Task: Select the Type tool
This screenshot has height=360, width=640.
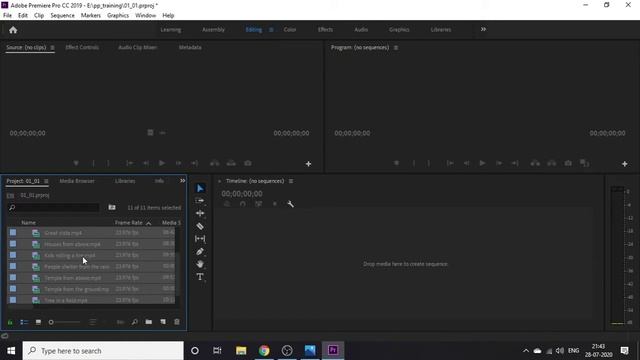Action: click(200, 277)
